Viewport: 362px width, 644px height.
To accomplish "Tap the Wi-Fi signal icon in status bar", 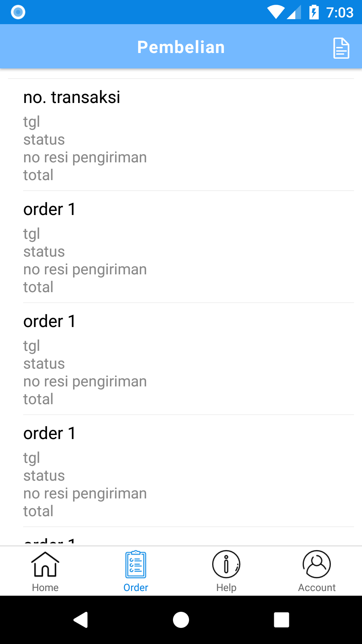I will (276, 12).
